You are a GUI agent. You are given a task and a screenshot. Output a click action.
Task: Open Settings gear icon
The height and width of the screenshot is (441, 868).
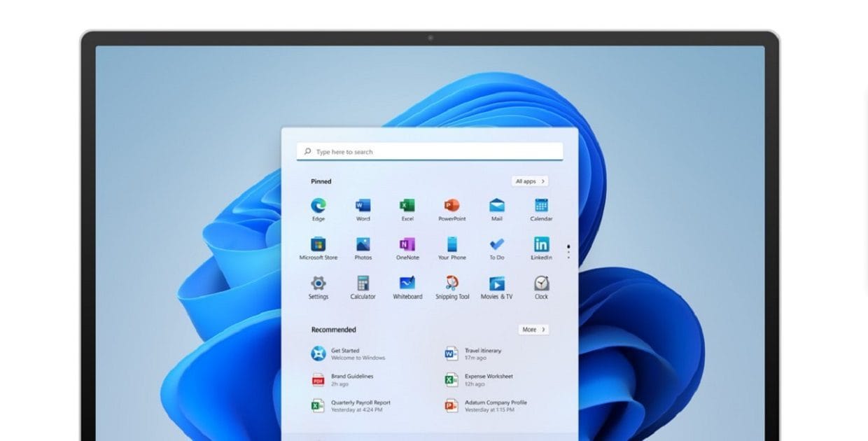coord(318,283)
